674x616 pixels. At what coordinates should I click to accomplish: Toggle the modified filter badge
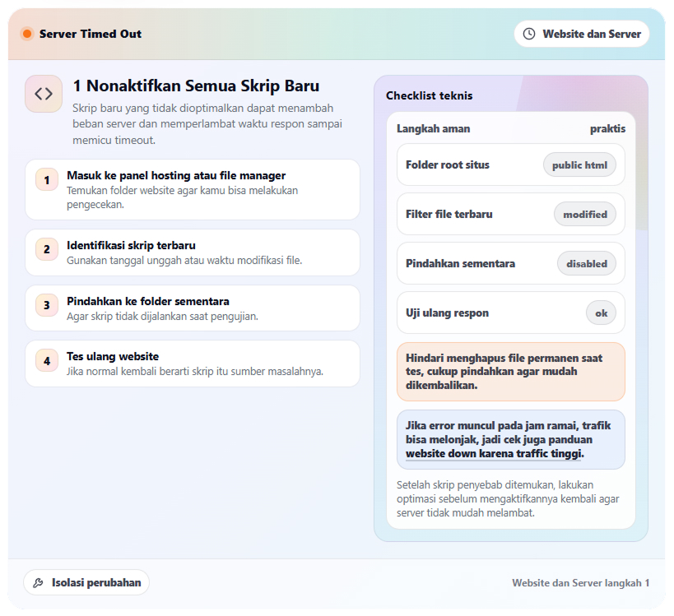click(x=585, y=214)
